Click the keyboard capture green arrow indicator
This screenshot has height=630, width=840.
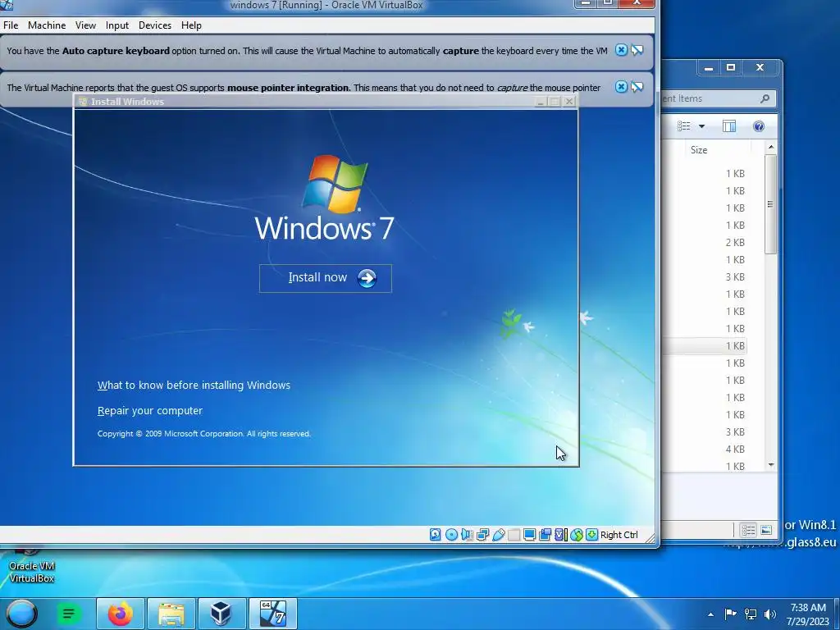[591, 535]
